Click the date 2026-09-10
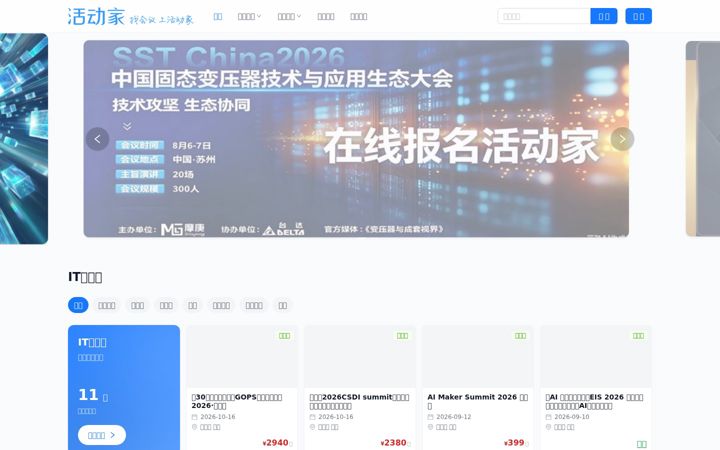This screenshot has width=720, height=450. tap(572, 417)
